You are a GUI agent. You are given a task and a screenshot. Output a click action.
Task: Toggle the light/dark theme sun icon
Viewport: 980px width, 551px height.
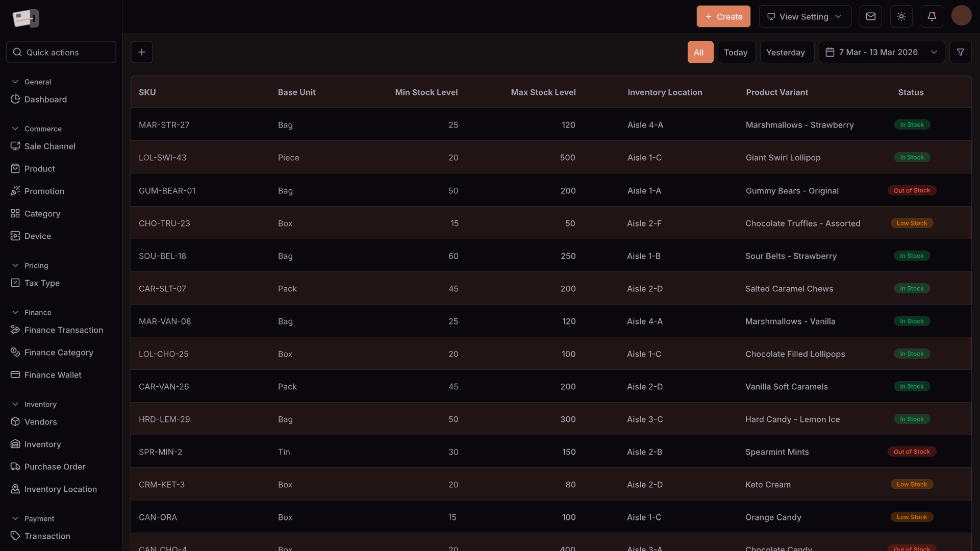click(x=901, y=16)
